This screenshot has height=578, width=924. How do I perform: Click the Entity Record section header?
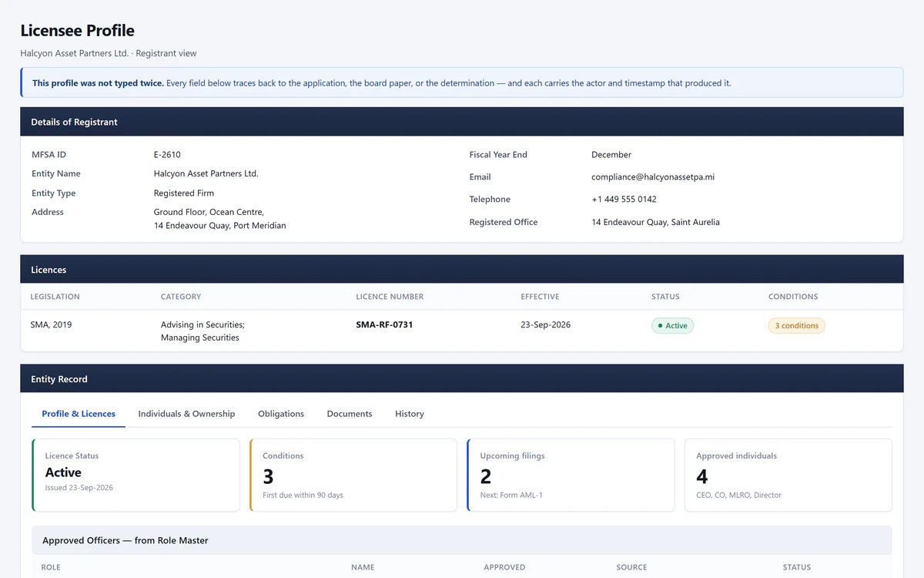click(461, 379)
